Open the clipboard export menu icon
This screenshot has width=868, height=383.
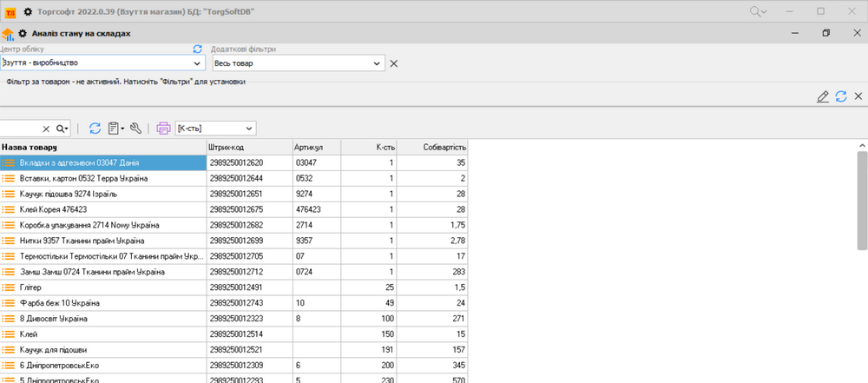115,129
